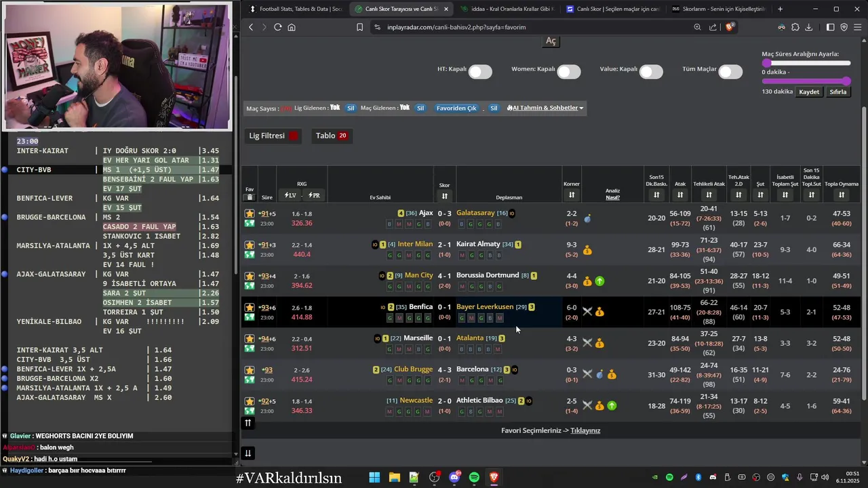This screenshot has width=868, height=488.
Task: Click the scroll-to-bottom double arrow icon
Action: tap(248, 453)
